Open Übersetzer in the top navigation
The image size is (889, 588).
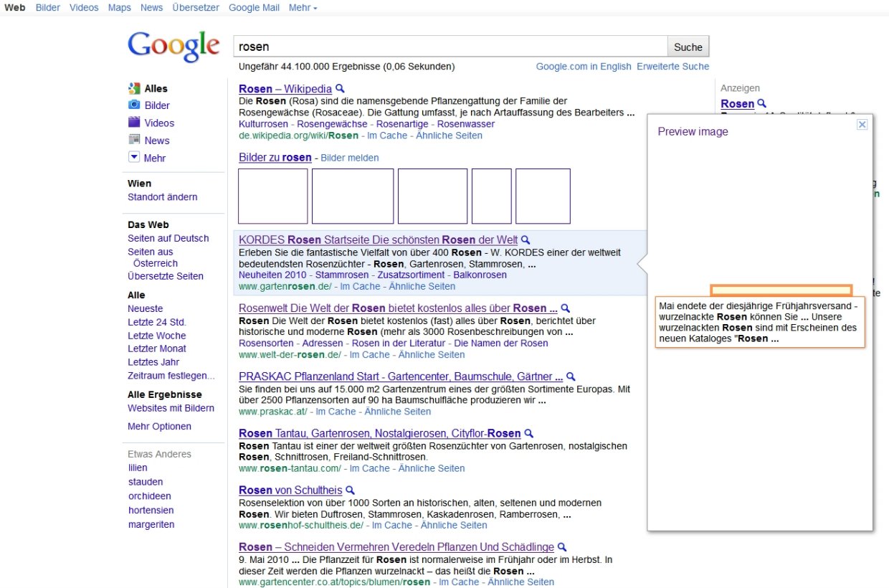(x=196, y=7)
